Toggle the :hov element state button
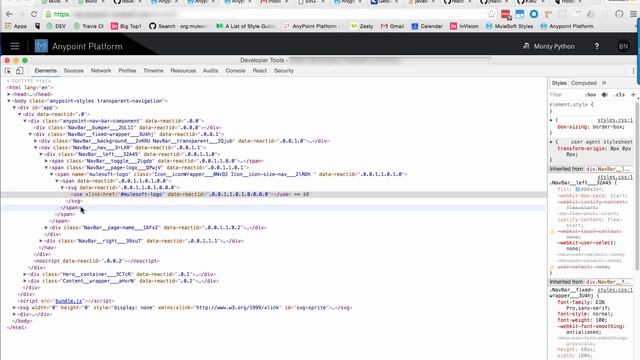This screenshot has width=640, height=360. tap(590, 95)
